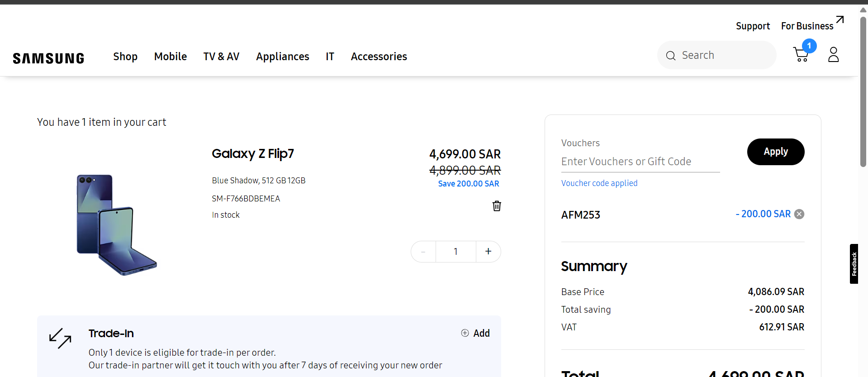Click the SM-F766BDBEMEA model number
Image resolution: width=868 pixels, height=377 pixels.
click(246, 199)
